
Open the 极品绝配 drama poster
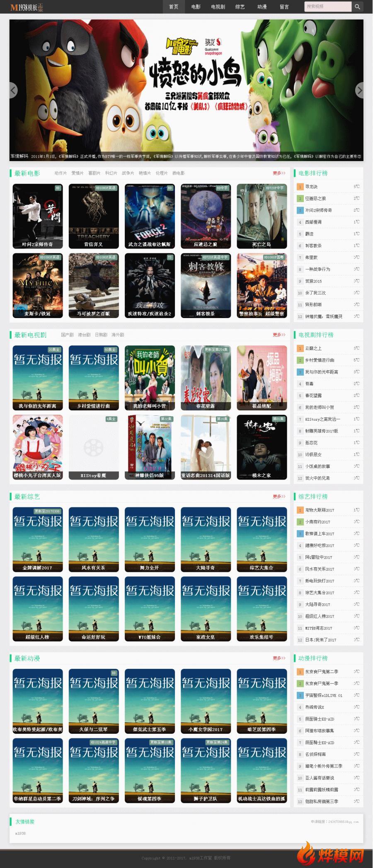pos(262,378)
